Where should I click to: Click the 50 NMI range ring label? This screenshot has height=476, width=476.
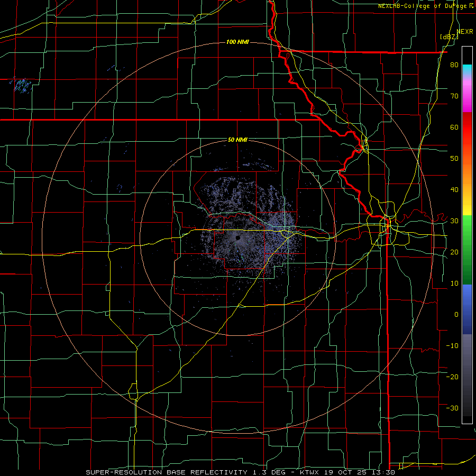click(237, 140)
